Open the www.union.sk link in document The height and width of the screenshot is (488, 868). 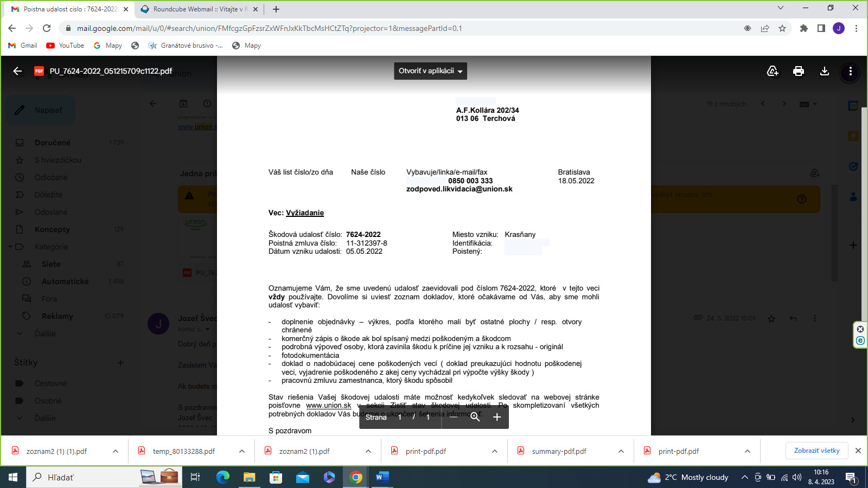click(x=329, y=406)
